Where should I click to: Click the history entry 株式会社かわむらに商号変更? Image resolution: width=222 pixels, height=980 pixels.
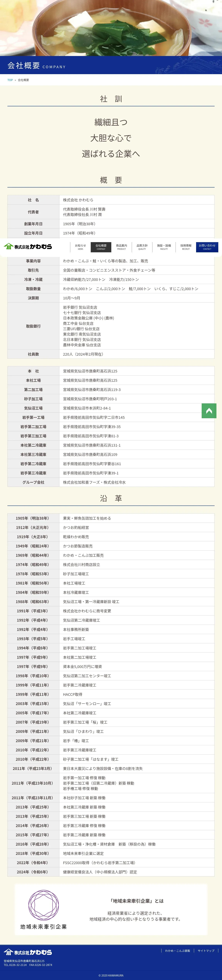(x=87, y=611)
